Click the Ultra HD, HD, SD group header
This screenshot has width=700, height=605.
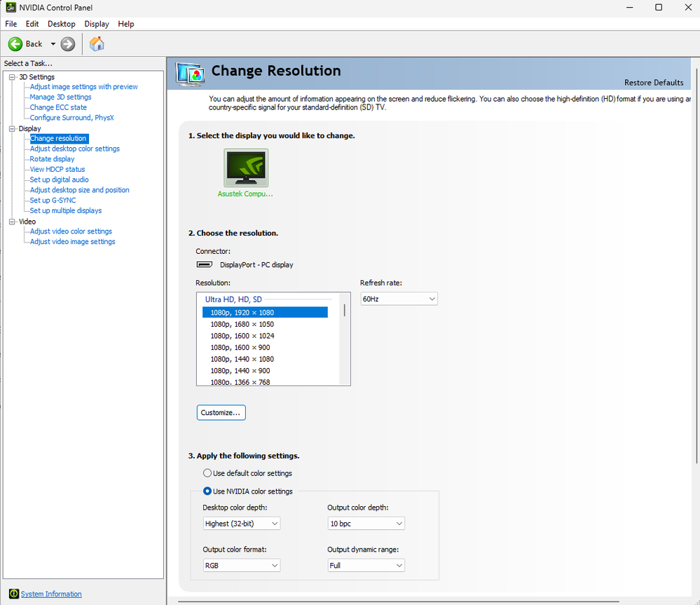(x=233, y=299)
